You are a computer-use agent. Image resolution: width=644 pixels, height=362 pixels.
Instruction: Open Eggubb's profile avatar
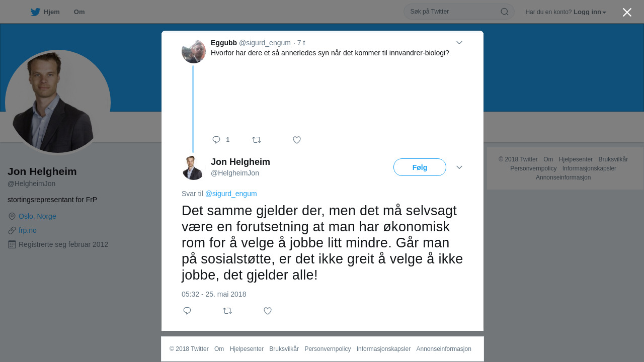click(194, 51)
